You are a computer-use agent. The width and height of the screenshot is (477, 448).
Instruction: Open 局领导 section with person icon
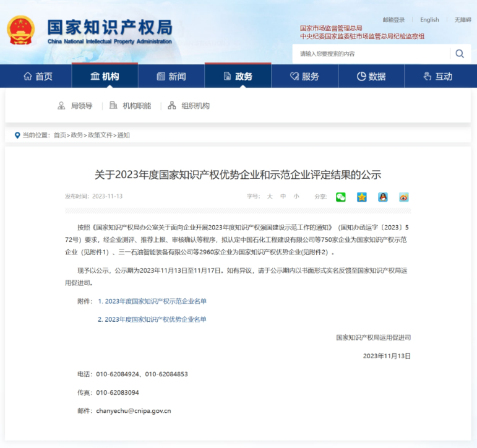75,106
